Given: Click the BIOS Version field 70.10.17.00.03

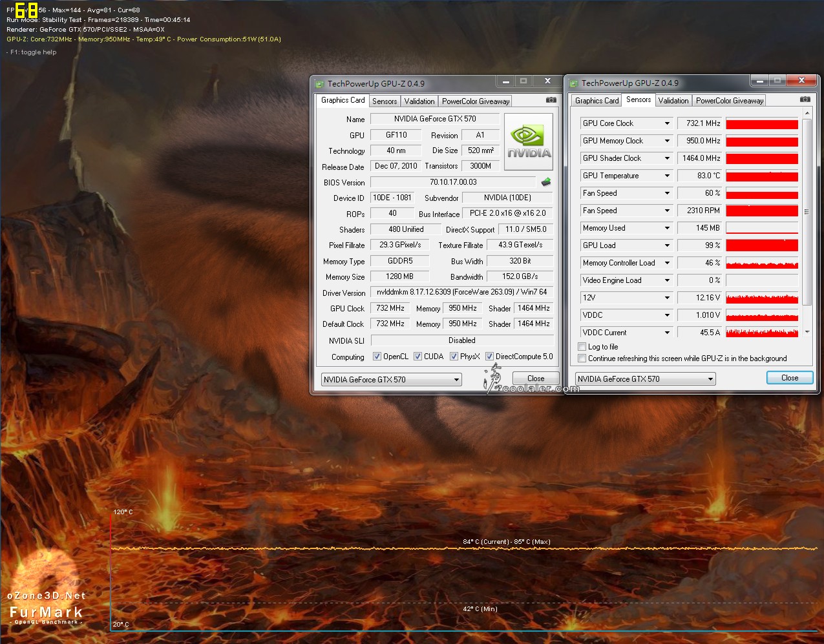Looking at the screenshot, I should (x=453, y=182).
